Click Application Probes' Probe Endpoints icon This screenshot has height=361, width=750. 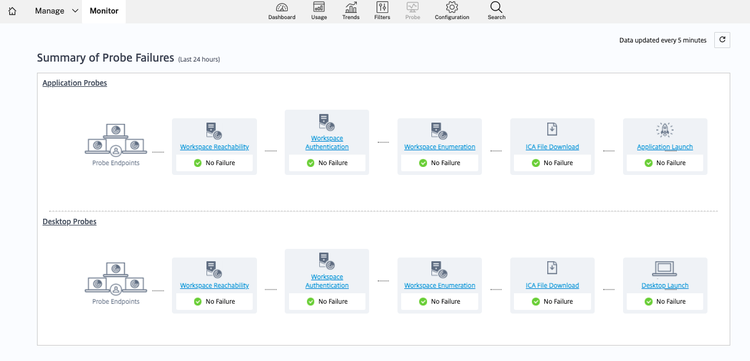point(116,139)
